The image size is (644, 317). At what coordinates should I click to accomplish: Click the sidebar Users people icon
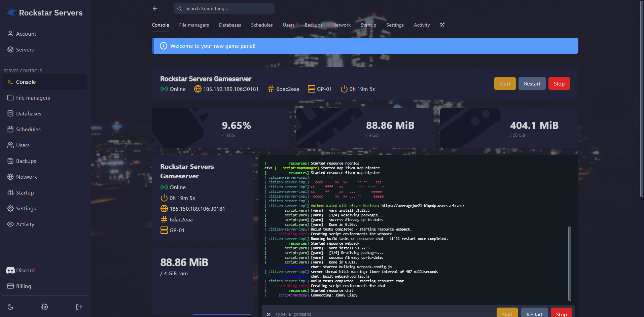[x=10, y=145]
